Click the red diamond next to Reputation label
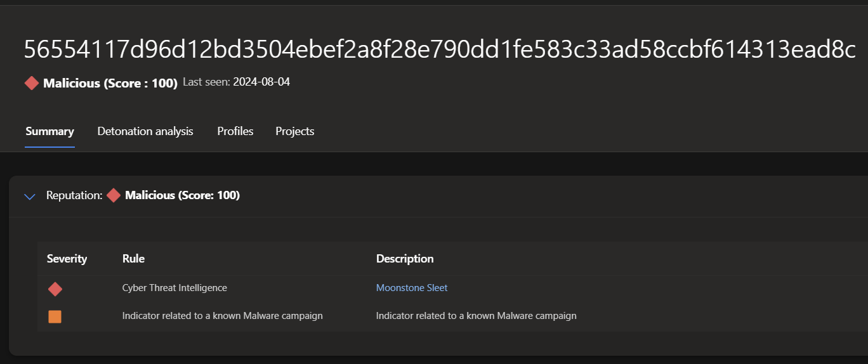Viewport: 868px width, 364px height. (x=114, y=195)
